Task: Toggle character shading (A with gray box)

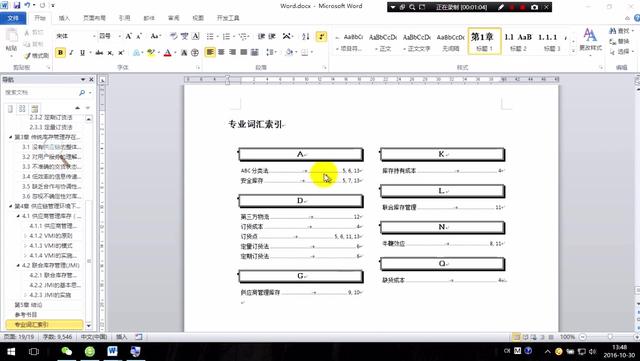Action: (x=184, y=53)
